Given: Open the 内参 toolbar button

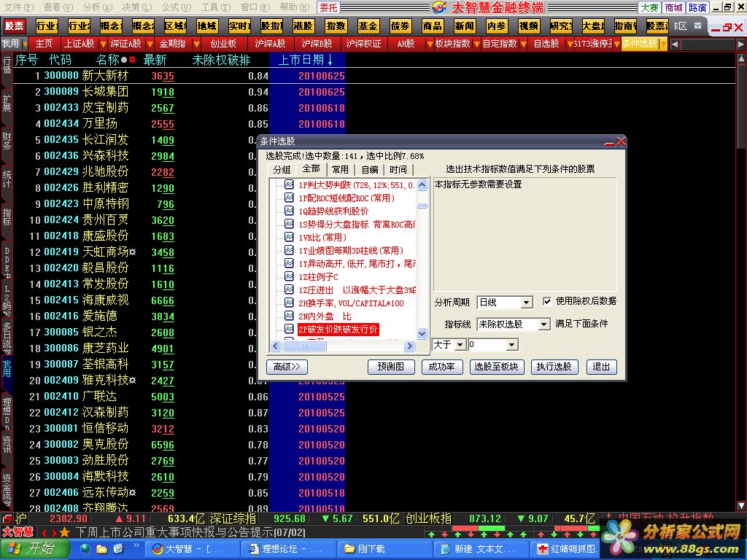Looking at the screenshot, I should (x=496, y=26).
